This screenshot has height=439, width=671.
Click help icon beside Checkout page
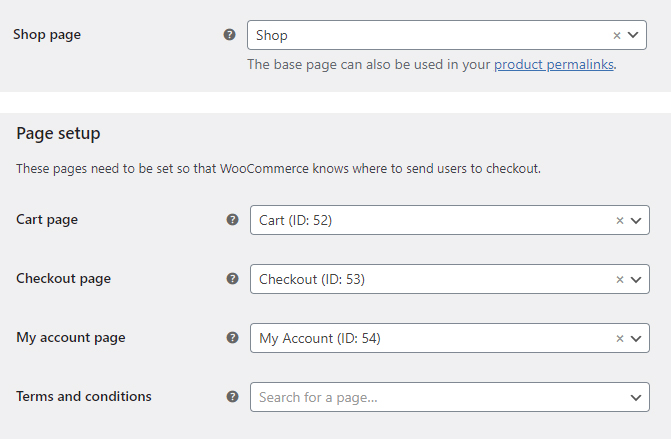point(232,279)
